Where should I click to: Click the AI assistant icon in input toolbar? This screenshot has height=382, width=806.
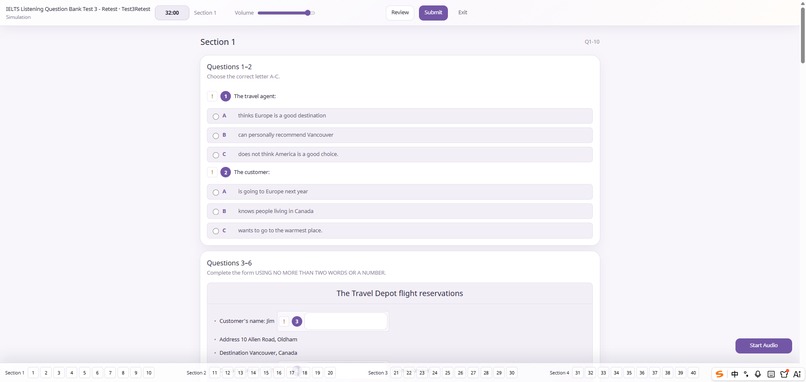click(x=797, y=374)
